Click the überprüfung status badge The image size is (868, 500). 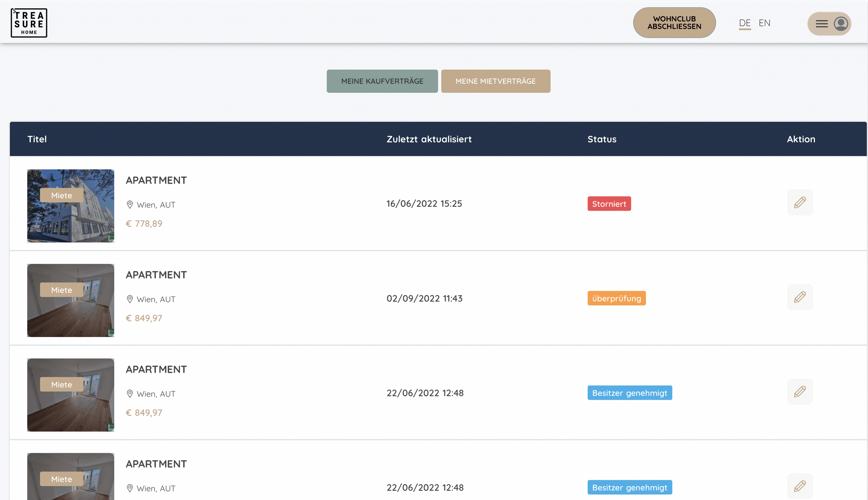pyautogui.click(x=616, y=298)
